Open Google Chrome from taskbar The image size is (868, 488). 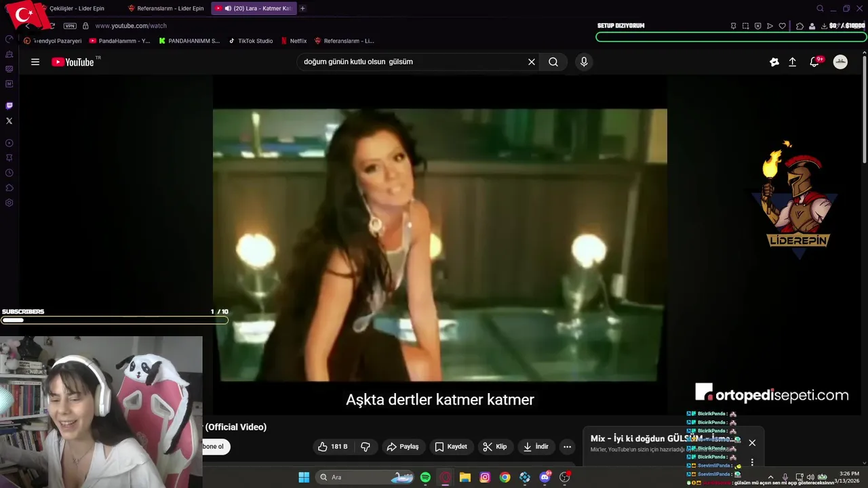(x=505, y=477)
